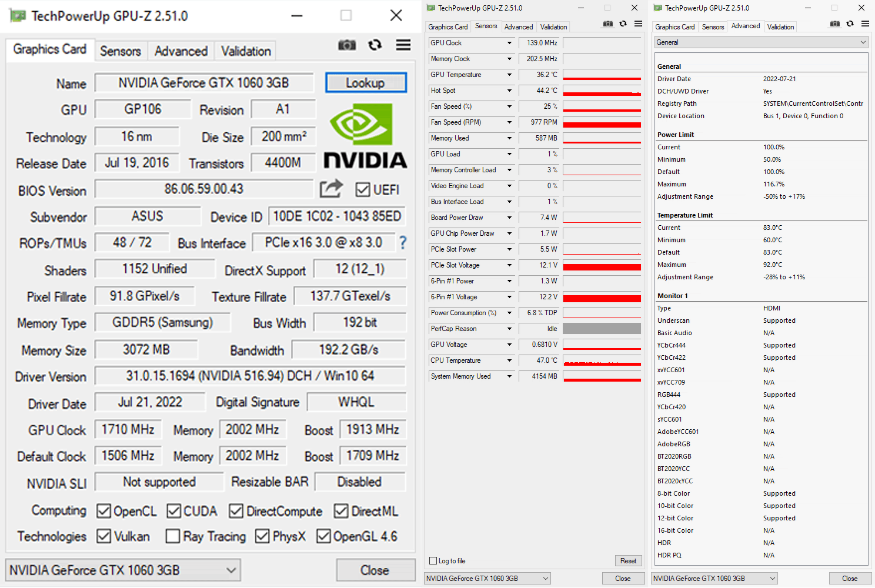Click the BIOS share/export arrow icon

(x=331, y=188)
